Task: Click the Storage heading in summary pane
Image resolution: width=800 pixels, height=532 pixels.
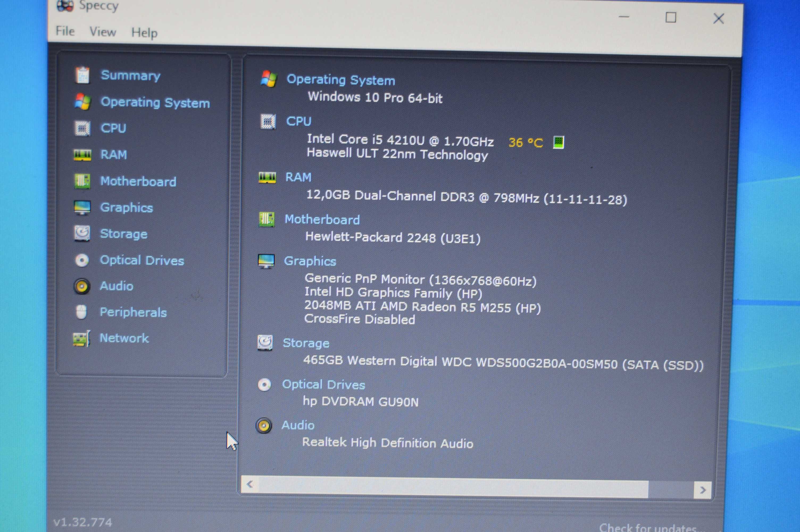Action: coord(306,343)
